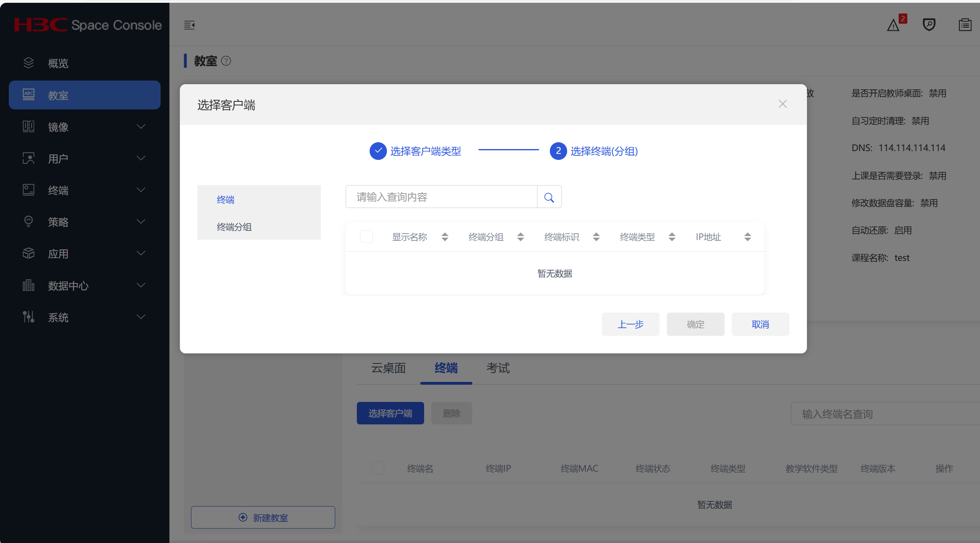Switch to the 云桌面 tab

tap(388, 368)
